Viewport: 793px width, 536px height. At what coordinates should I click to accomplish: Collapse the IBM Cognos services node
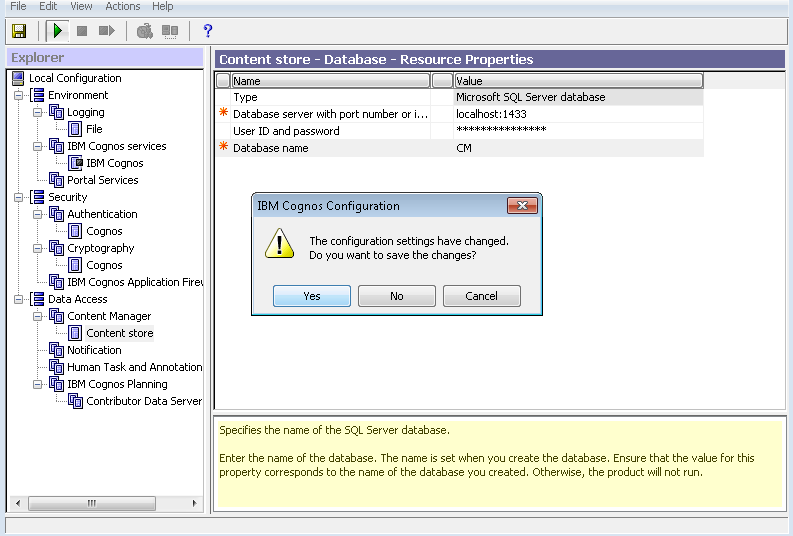click(37, 146)
